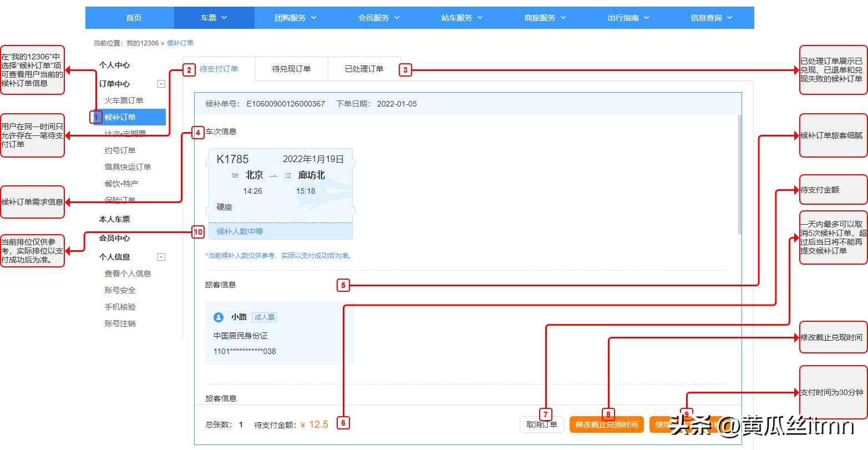Image resolution: width=868 pixels, height=450 pixels.
Task: Click the passenger avatar icon beside 小路
Action: click(219, 317)
